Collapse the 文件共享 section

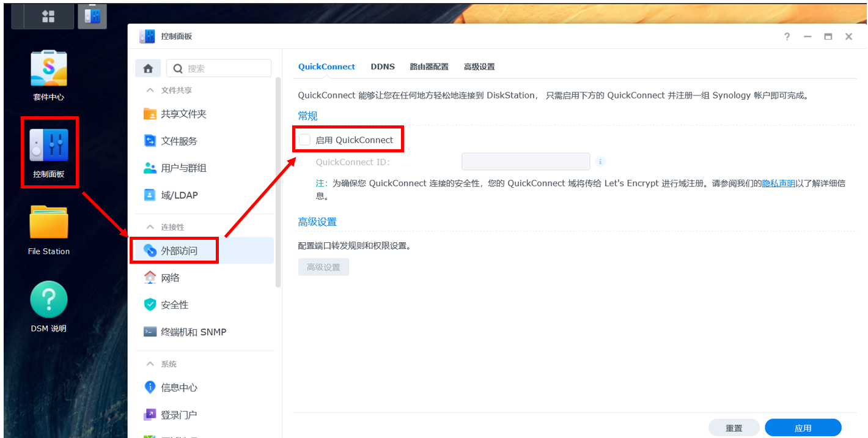tap(150, 90)
